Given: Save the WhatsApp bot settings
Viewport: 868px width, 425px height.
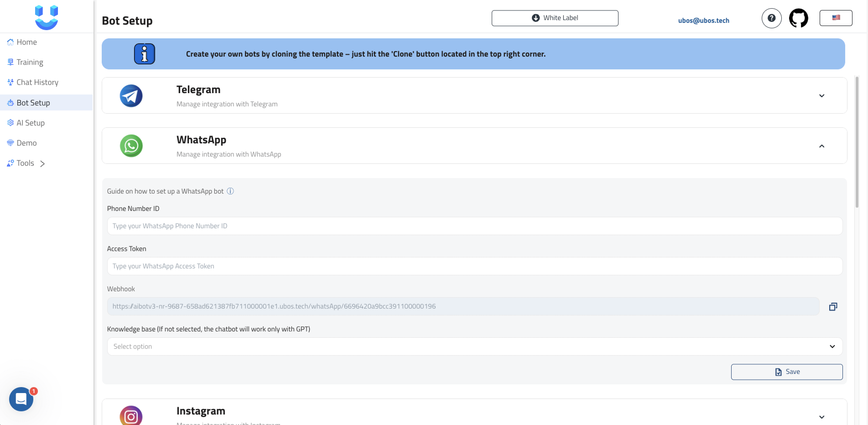Looking at the screenshot, I should [x=786, y=372].
